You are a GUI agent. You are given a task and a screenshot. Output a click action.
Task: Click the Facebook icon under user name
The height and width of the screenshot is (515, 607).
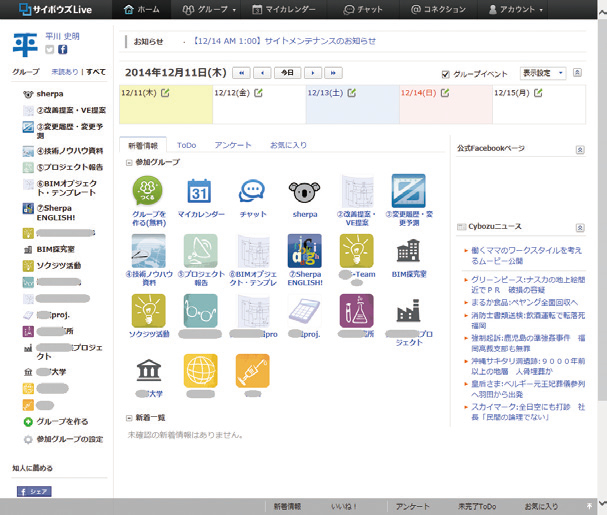(x=63, y=49)
